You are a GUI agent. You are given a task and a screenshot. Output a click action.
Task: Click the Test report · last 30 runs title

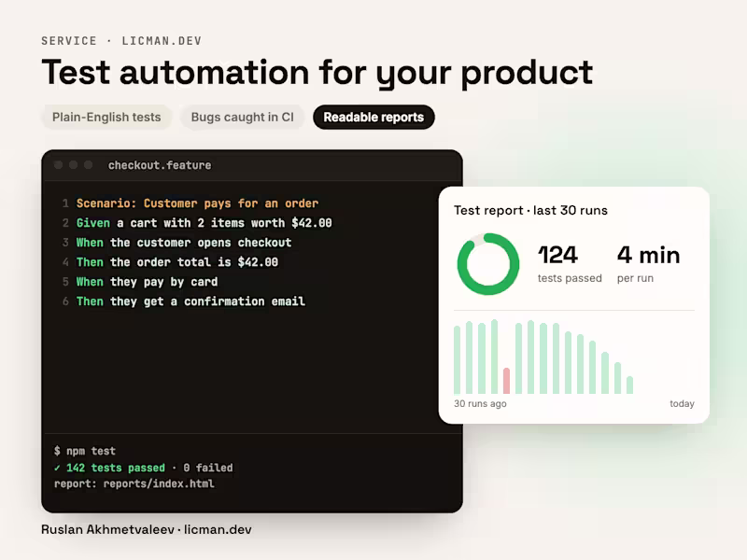coord(530,211)
